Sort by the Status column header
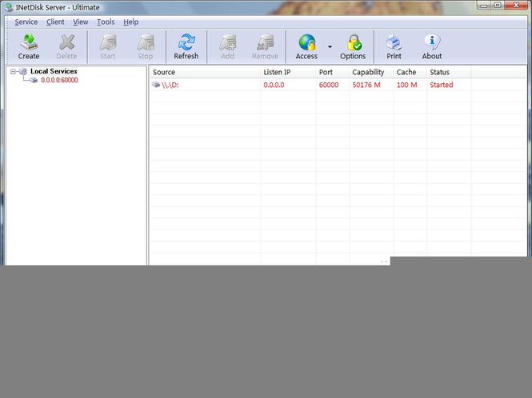Image resolution: width=532 pixels, height=398 pixels. point(449,72)
